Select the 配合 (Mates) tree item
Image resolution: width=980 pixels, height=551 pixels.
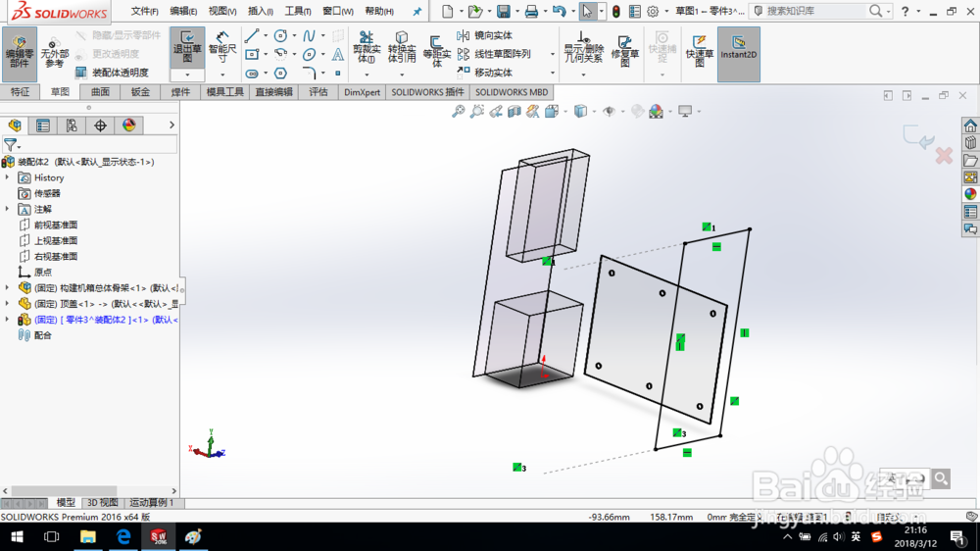point(43,335)
